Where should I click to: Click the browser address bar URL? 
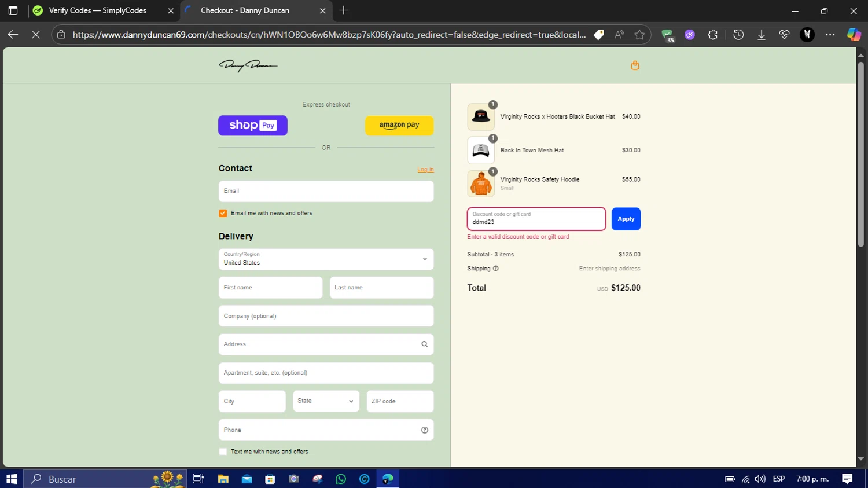[329, 35]
